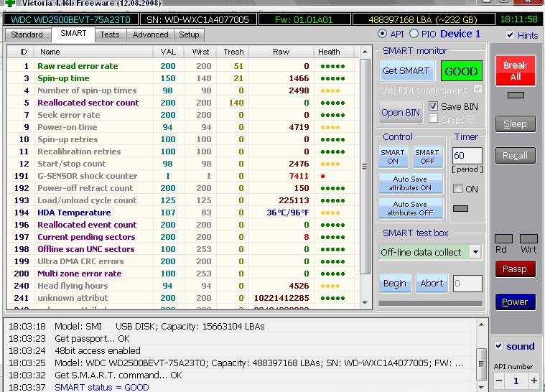Decrease API number with minus button
Image resolution: width=545 pixels, height=392 pixels.
[498, 381]
